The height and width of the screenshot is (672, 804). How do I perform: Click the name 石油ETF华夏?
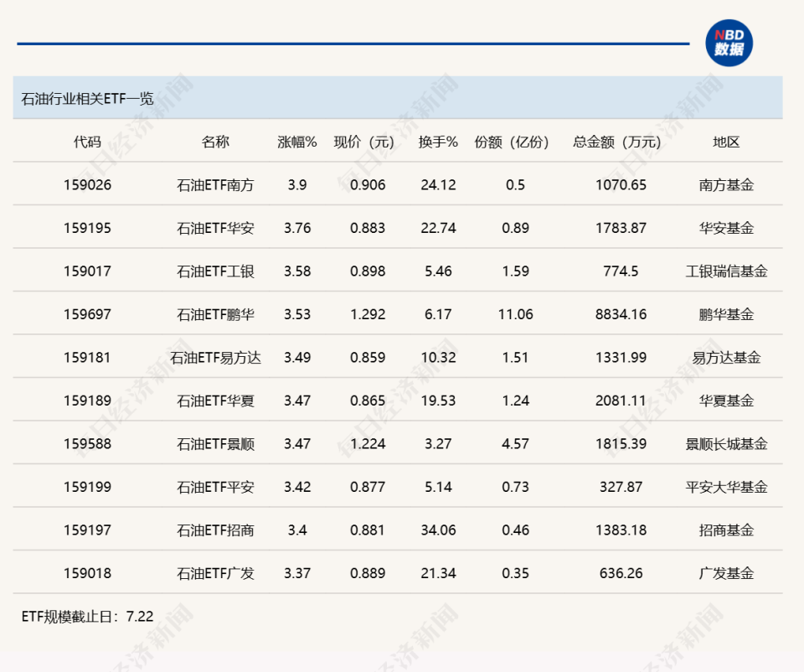click(215, 401)
